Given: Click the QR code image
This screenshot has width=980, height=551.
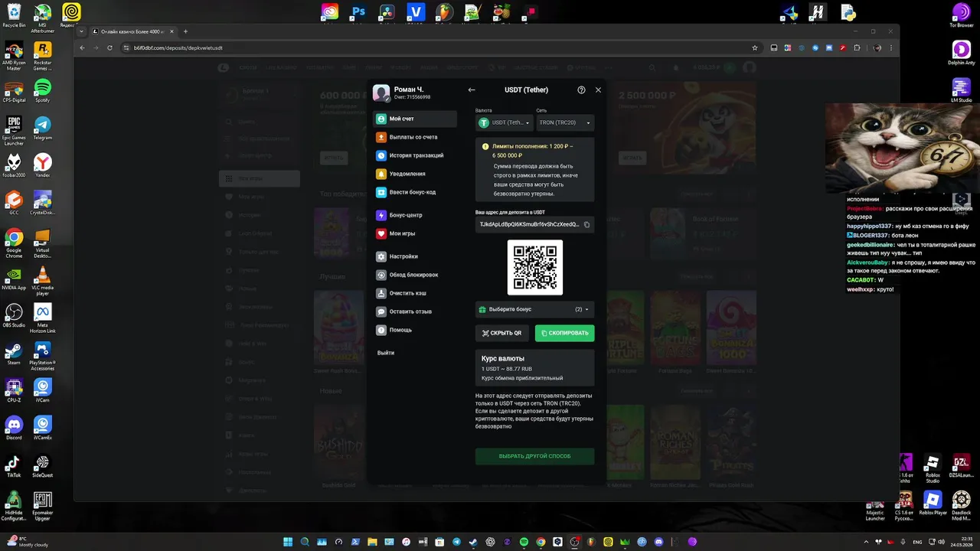Looking at the screenshot, I should tap(534, 267).
